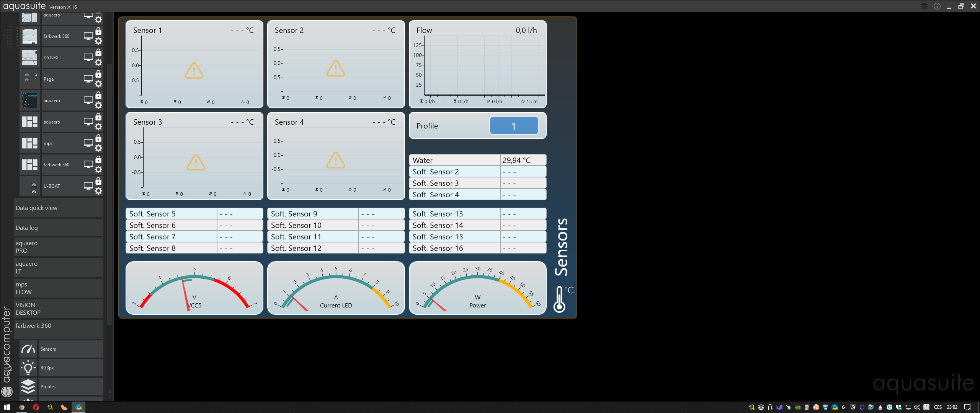Viewport: 980px width, 413px height.
Task: Open gear settings of mps page
Action: [x=98, y=148]
